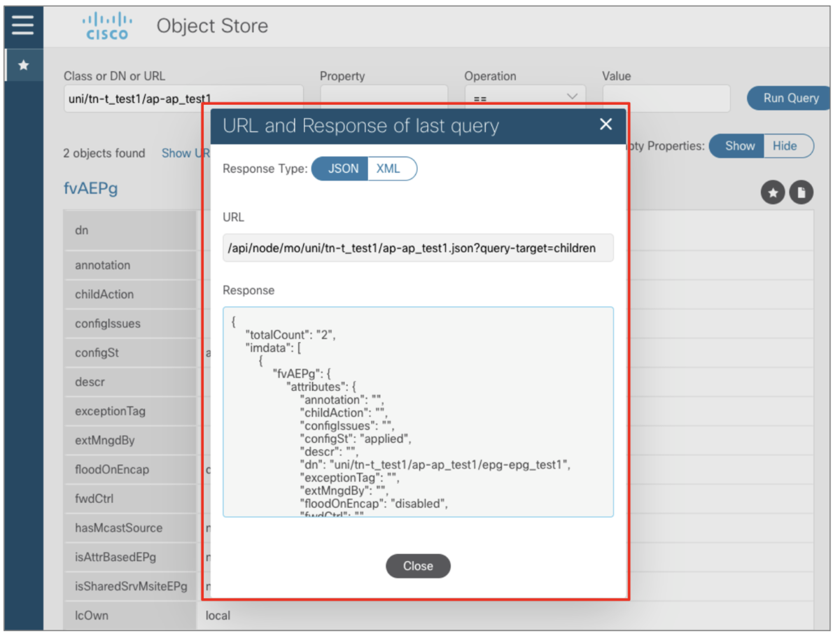Click the URL field in the dialog

pos(418,248)
